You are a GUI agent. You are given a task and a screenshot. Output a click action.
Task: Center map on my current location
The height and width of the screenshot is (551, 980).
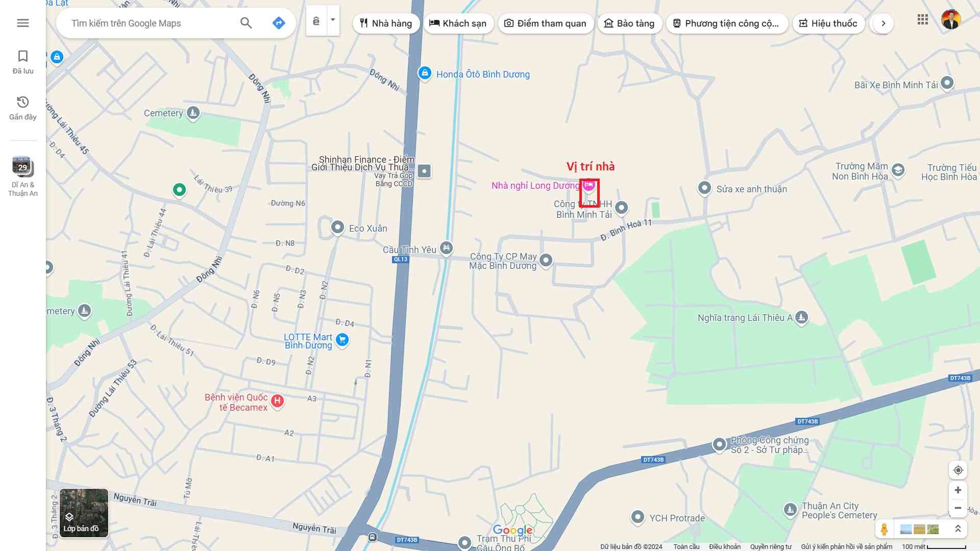pyautogui.click(x=958, y=470)
